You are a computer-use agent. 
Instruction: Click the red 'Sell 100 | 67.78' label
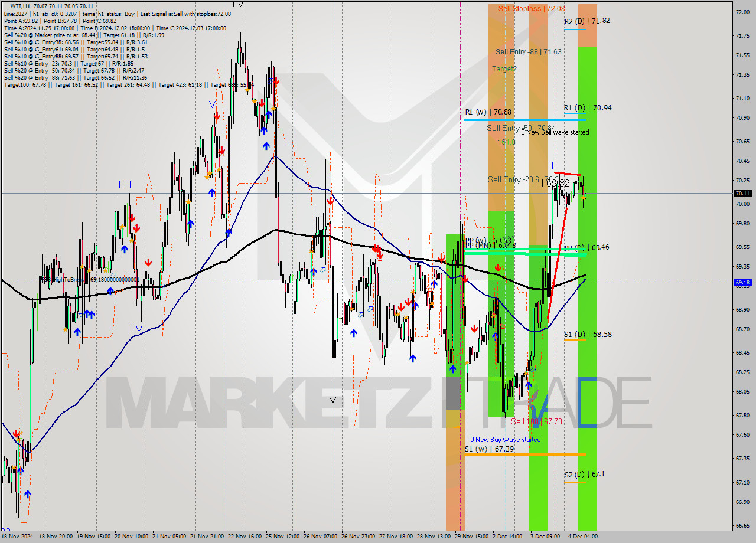pos(536,421)
